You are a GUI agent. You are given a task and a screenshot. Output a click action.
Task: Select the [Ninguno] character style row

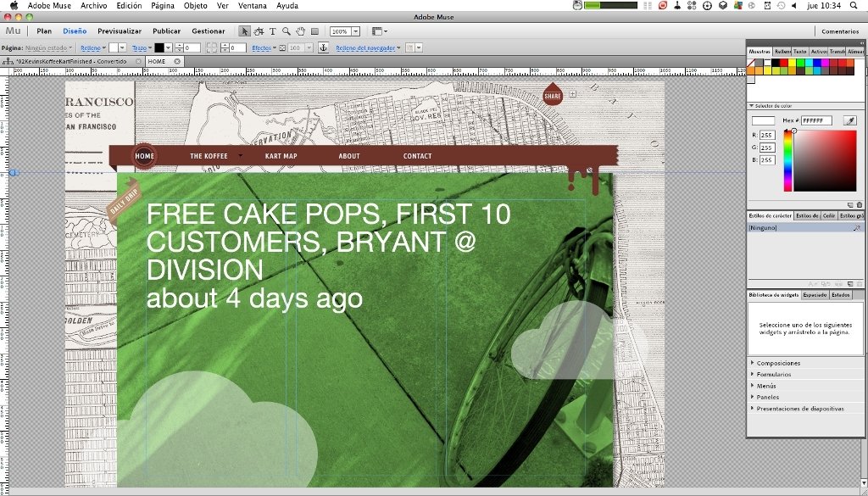[805, 227]
